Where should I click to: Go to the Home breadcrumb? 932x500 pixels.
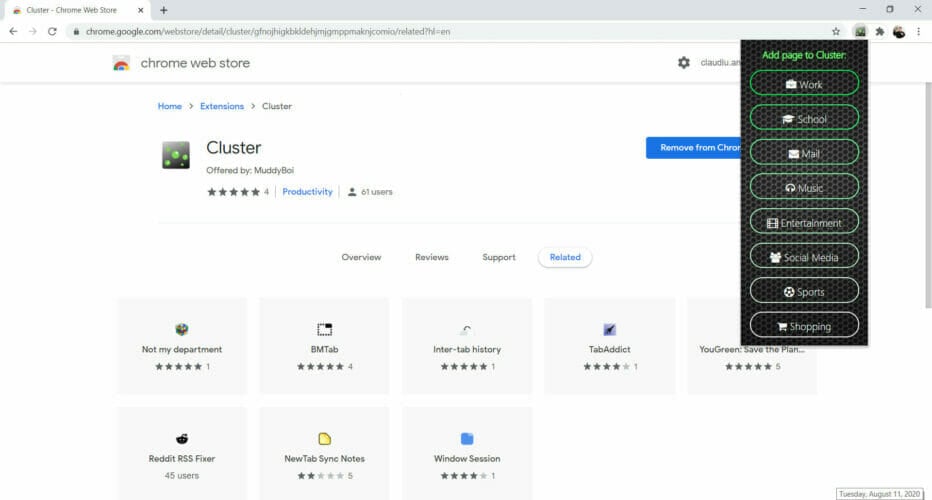tap(169, 106)
